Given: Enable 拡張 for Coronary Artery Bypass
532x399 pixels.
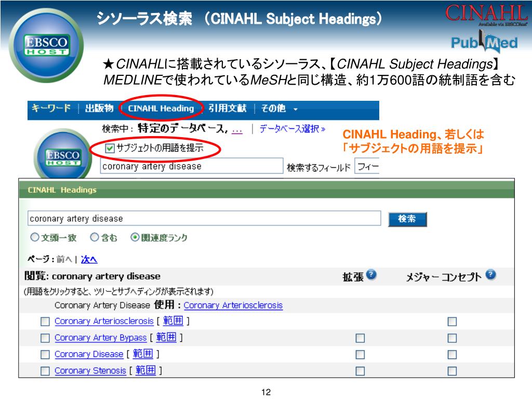Looking at the screenshot, I should click(361, 338).
